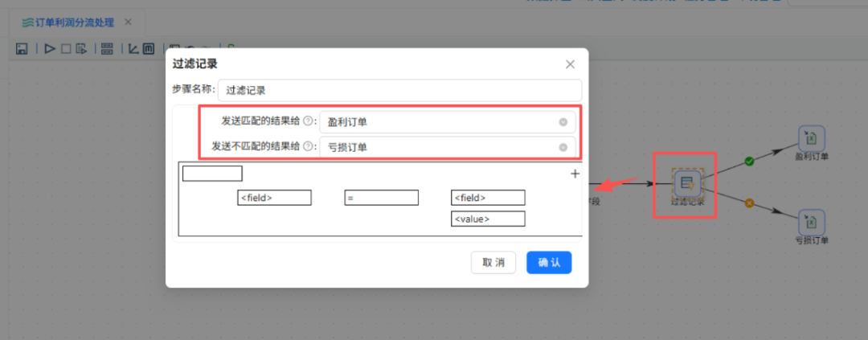Click the save icon in the toolbar
Viewport: 868px width, 340px height.
tap(23, 49)
